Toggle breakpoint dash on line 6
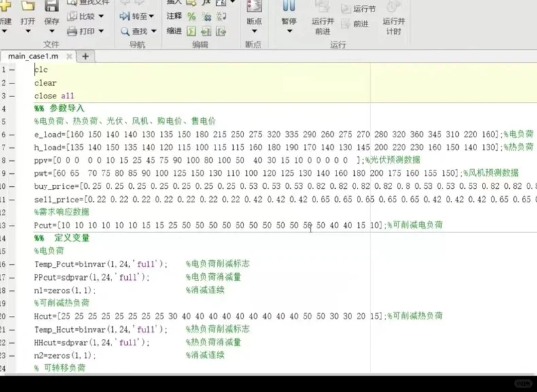Viewport: 537px width, 392px height. point(12,135)
